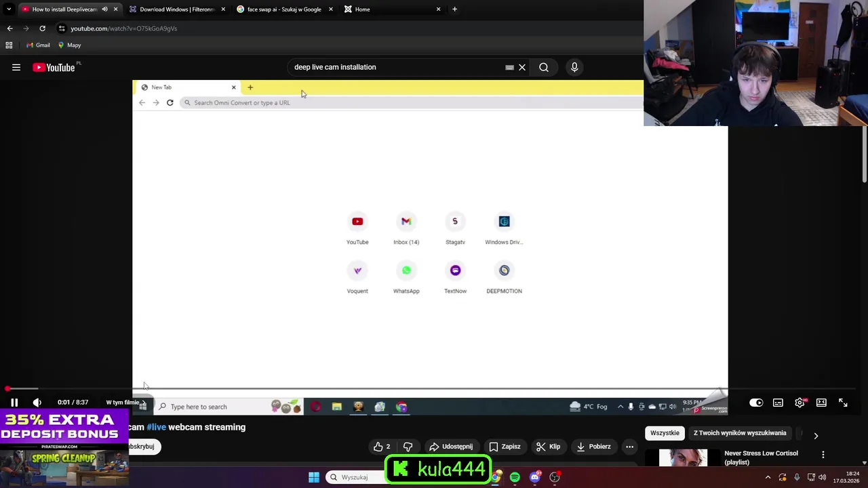Toggle subtitles in the YouTube player
The height and width of the screenshot is (488, 868).
point(778,403)
